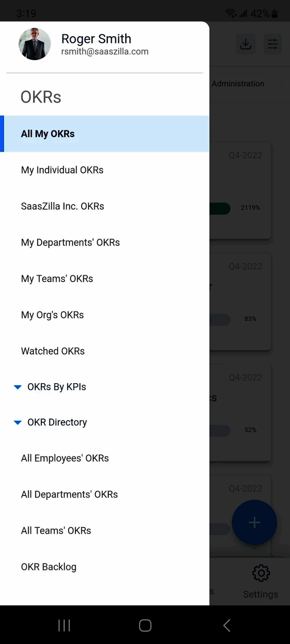This screenshot has height=644, width=290.
Task: Show My Departments' OKRs
Action: click(x=70, y=242)
